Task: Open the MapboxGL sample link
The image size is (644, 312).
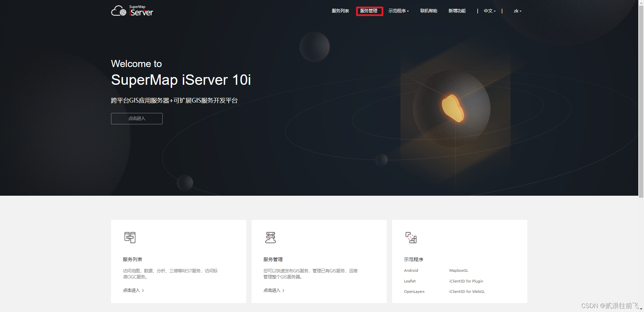Action: (x=459, y=270)
